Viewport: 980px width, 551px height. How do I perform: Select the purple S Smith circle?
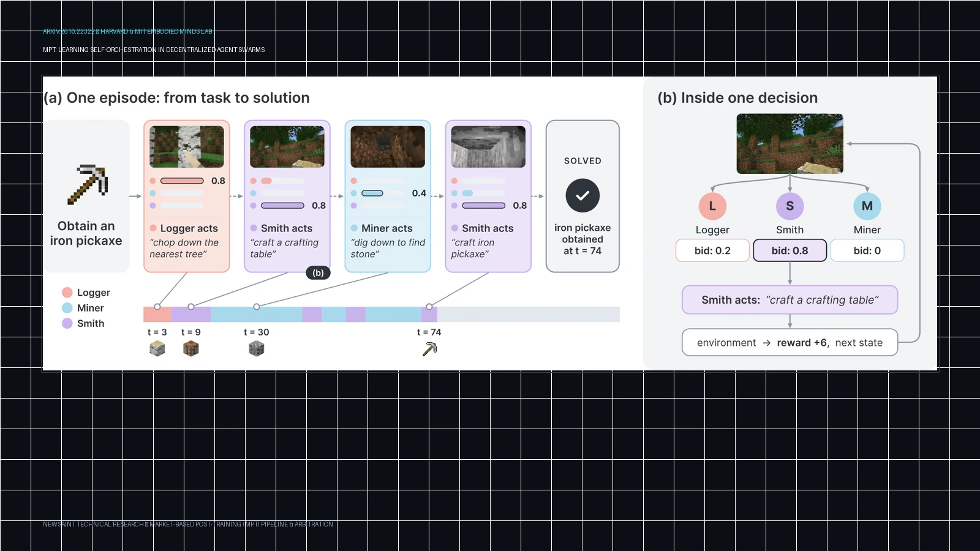coord(790,206)
